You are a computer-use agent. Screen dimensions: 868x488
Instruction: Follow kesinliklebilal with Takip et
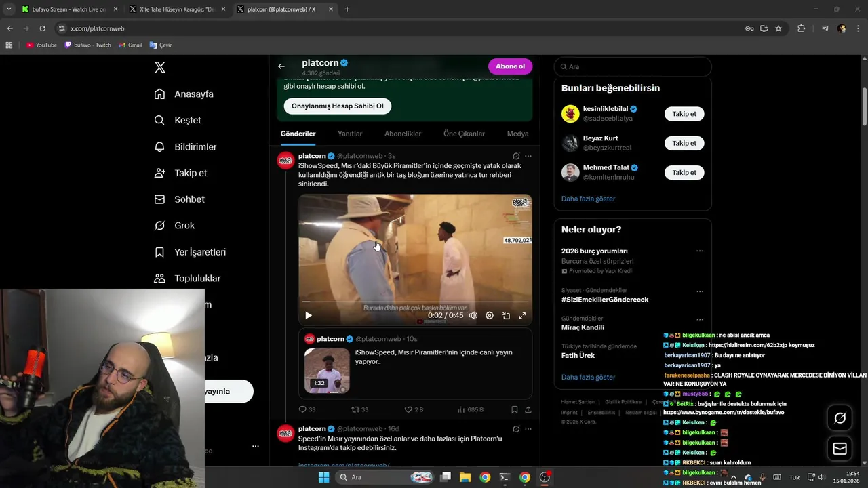[684, 114]
